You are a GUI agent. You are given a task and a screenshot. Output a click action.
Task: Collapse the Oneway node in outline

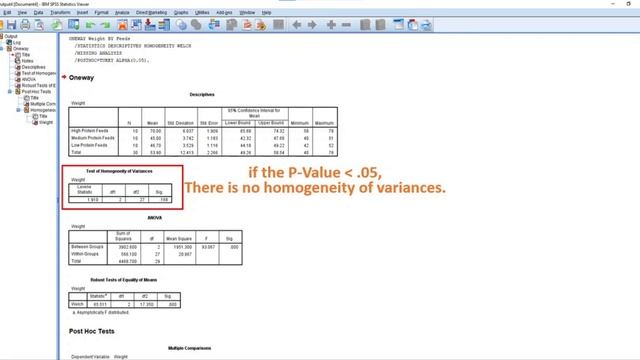tap(2, 49)
